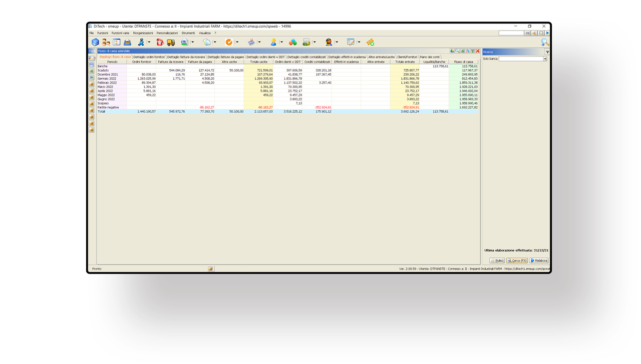Click the headset operator toolbar icon
The image size is (641, 364).
(x=329, y=42)
